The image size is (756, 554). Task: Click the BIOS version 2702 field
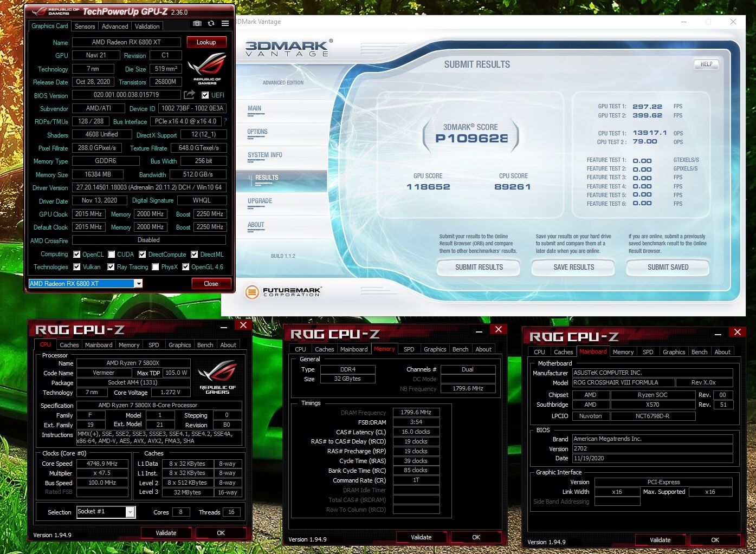pyautogui.click(x=652, y=448)
